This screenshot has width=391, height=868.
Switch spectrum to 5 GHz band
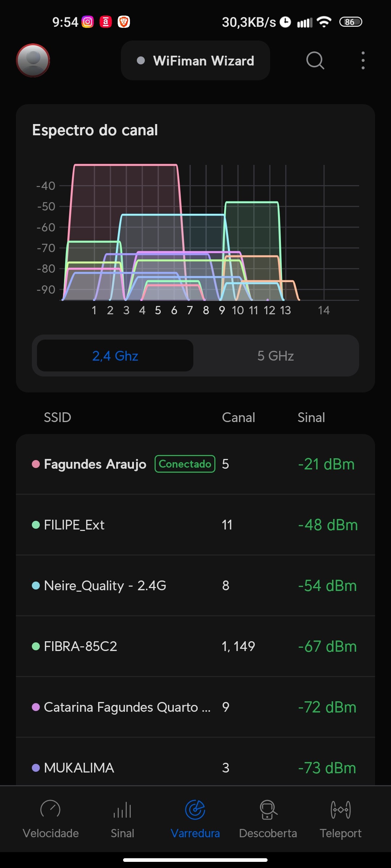click(x=276, y=356)
